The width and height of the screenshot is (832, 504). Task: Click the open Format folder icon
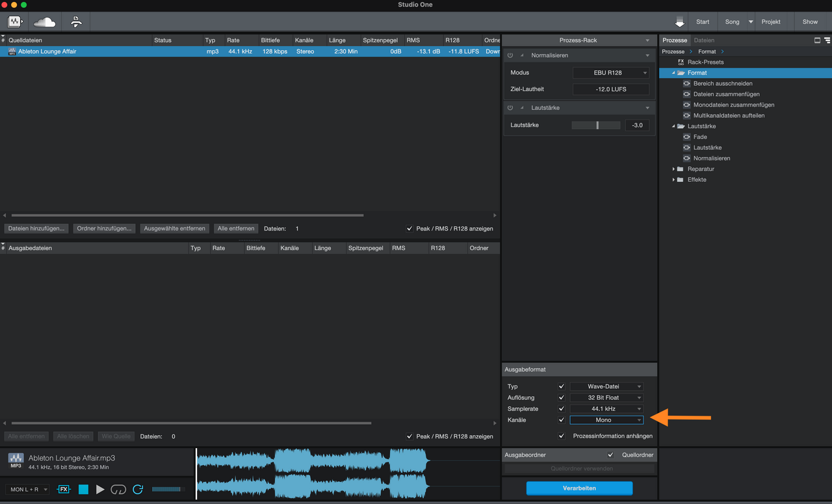(x=681, y=73)
